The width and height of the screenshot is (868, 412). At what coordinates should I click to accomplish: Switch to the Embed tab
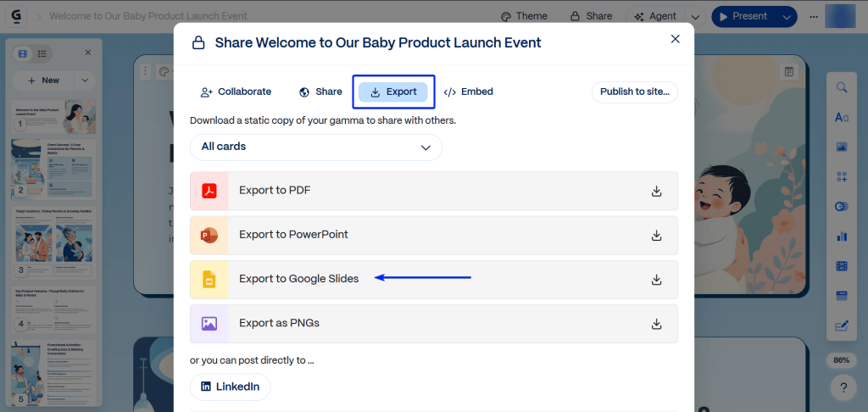[468, 92]
